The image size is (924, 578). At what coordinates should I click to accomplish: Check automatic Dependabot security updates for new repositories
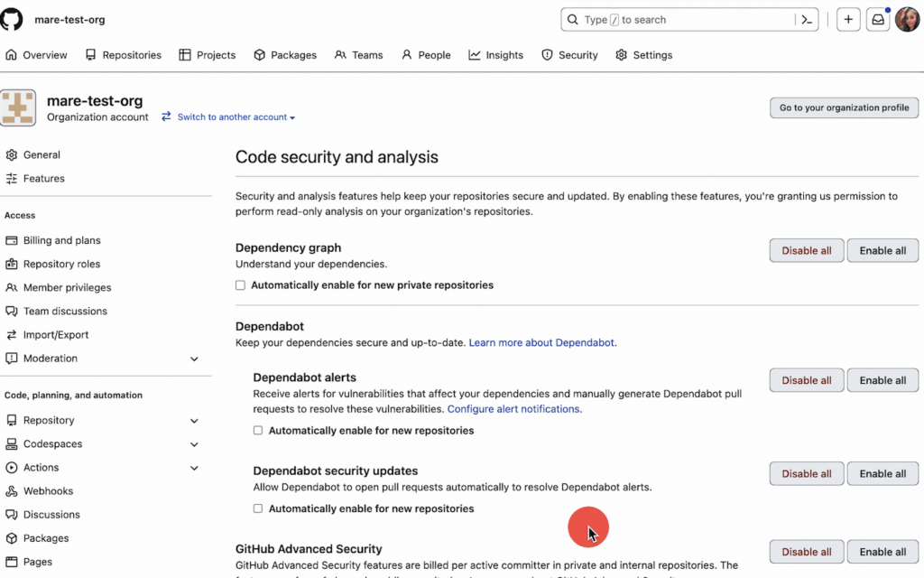pos(258,508)
